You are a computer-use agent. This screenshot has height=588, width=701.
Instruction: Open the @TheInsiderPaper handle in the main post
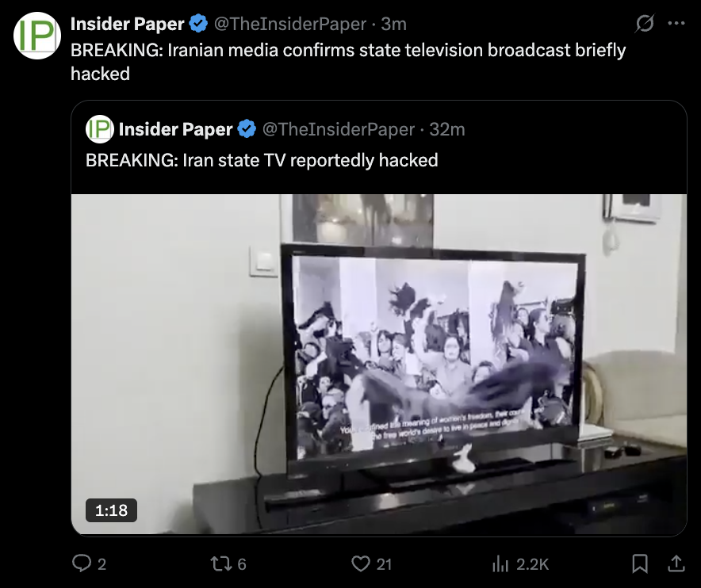point(290,24)
